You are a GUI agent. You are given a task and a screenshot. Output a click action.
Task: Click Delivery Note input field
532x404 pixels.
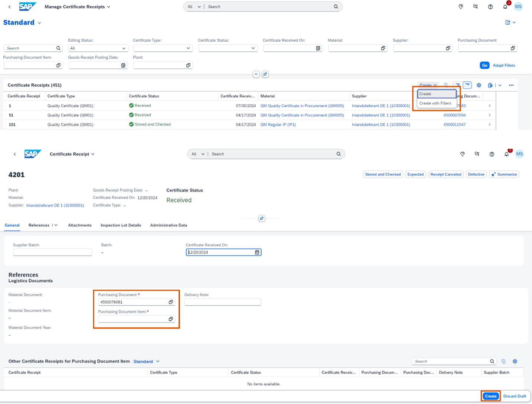tap(223, 302)
